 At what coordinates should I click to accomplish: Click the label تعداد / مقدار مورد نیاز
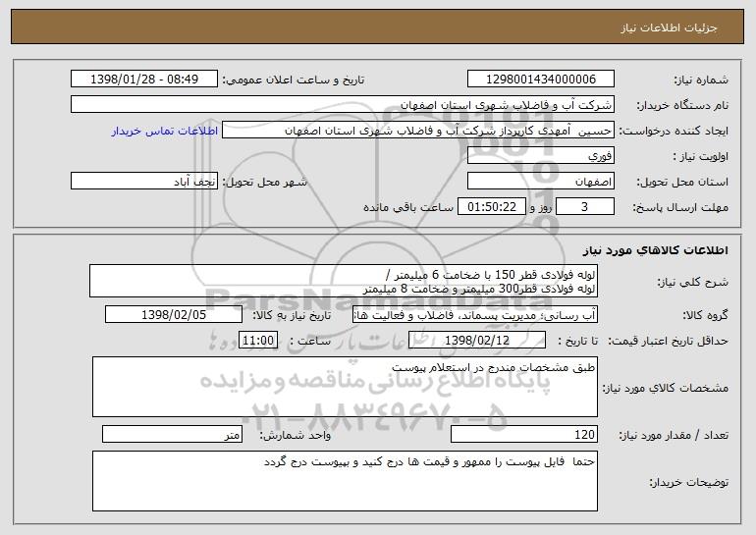click(674, 435)
